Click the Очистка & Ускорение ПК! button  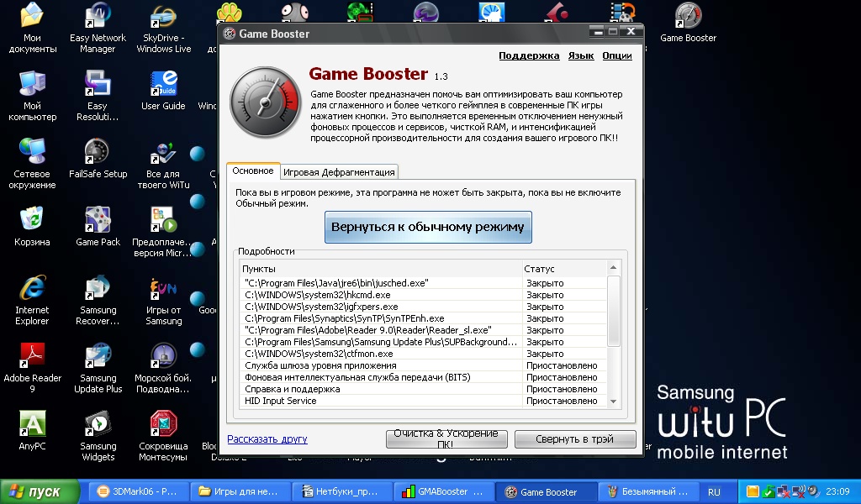click(446, 438)
